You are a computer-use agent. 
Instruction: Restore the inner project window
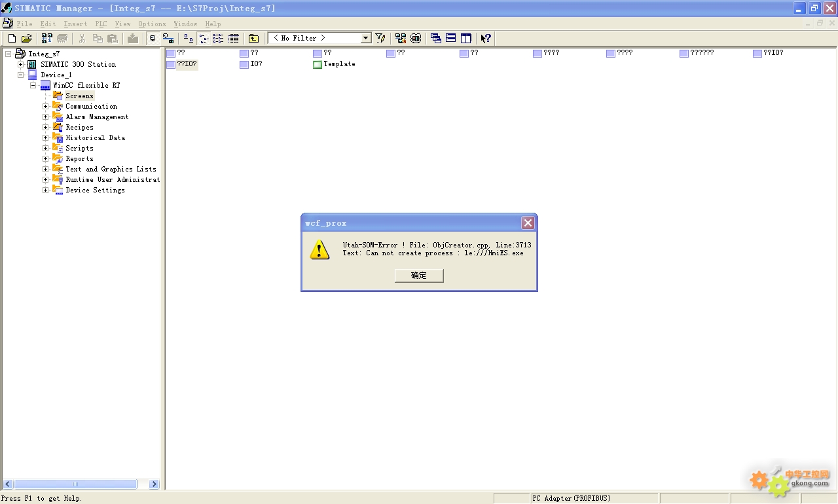coord(820,24)
